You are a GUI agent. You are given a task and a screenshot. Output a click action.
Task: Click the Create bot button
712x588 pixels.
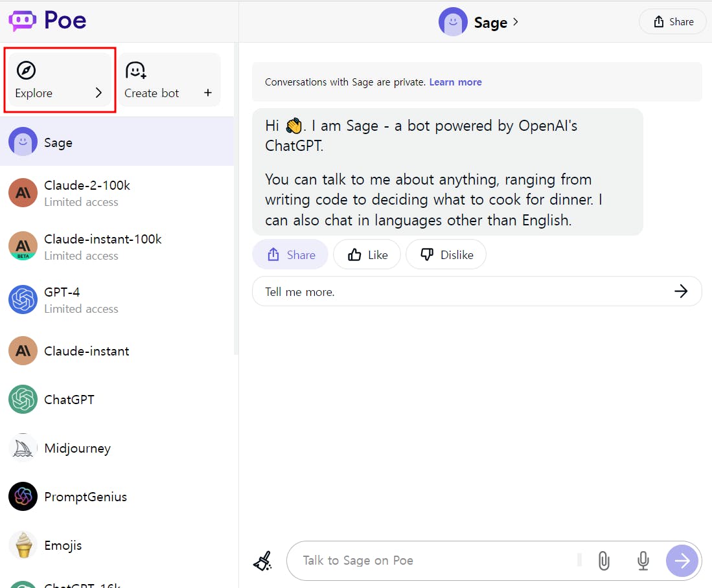tap(170, 80)
